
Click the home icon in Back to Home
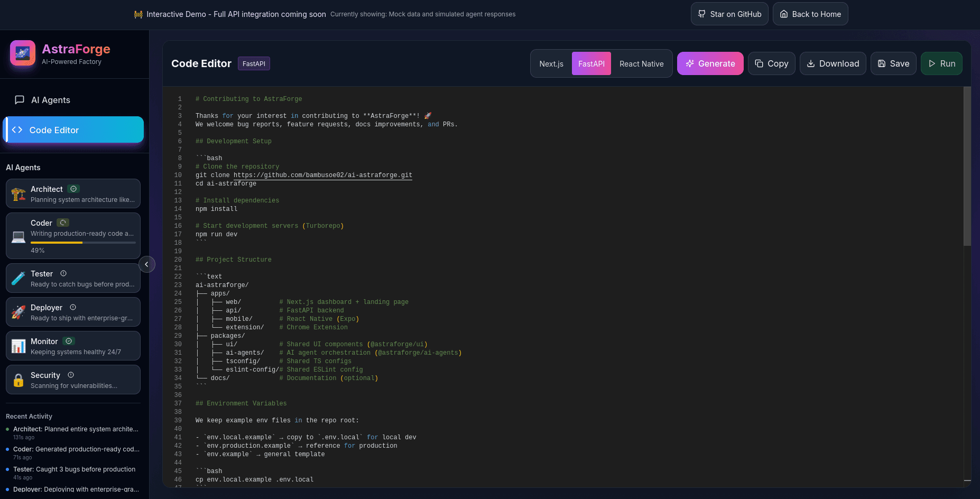point(784,14)
